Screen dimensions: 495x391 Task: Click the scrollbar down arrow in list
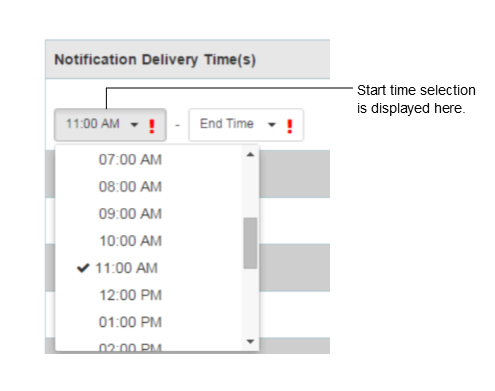250,341
